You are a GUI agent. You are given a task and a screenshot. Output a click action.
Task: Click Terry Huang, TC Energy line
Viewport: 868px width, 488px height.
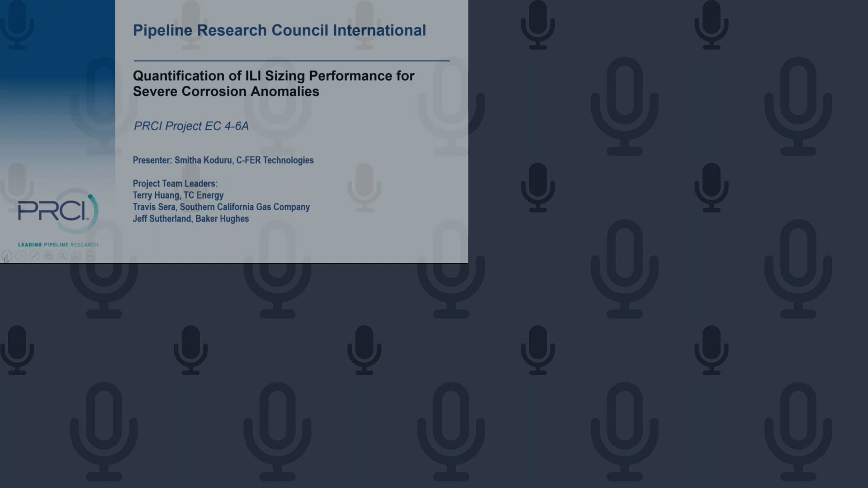coord(178,196)
